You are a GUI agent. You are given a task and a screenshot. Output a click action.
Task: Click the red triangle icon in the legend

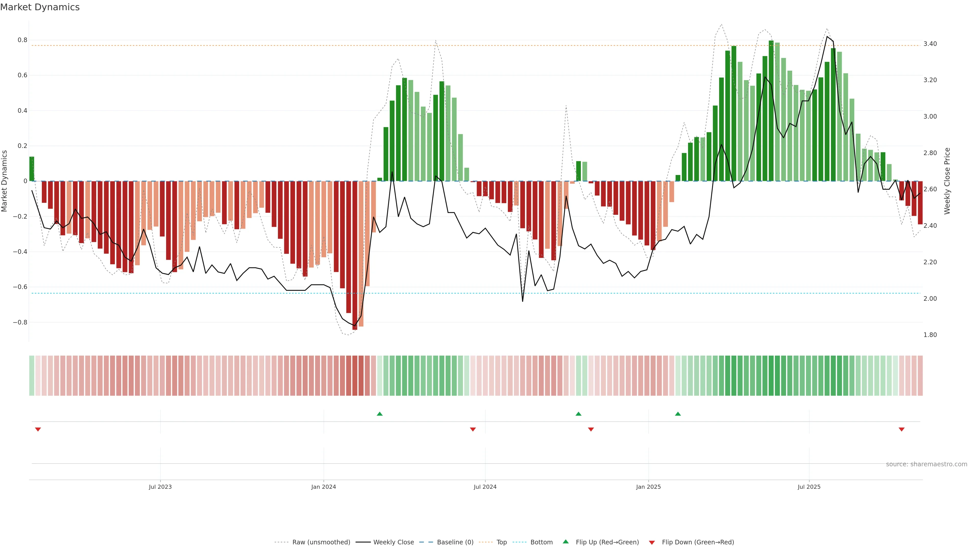tap(652, 543)
